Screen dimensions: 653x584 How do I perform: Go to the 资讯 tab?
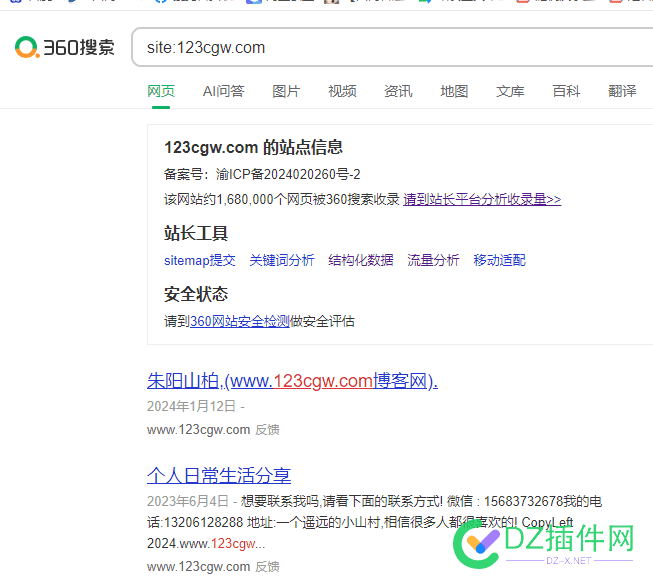pyautogui.click(x=398, y=91)
